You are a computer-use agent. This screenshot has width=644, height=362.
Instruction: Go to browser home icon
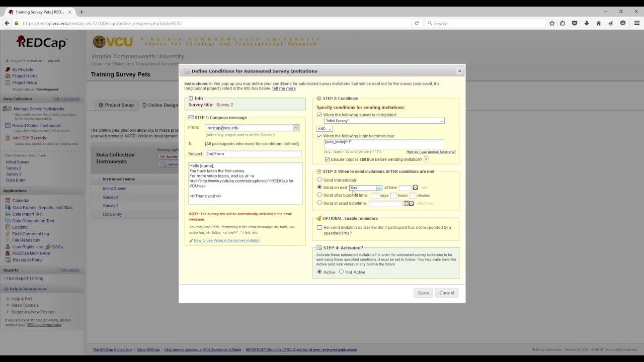coord(598,23)
